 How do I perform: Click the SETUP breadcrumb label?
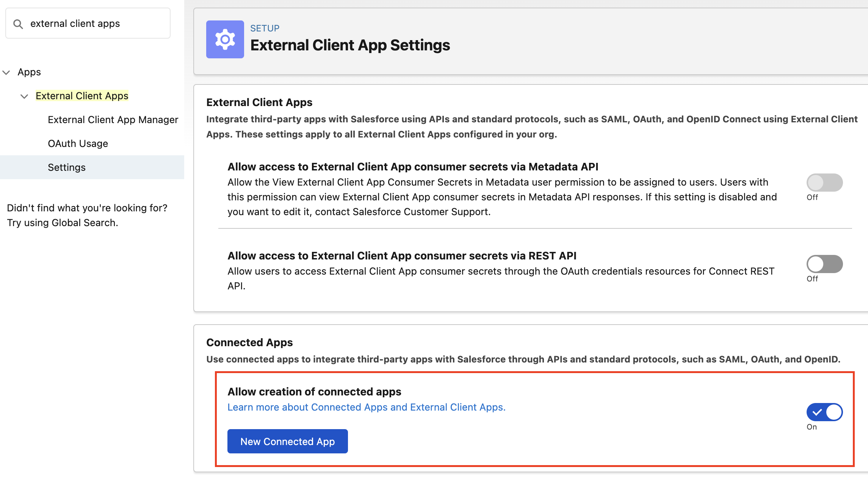pos(265,28)
